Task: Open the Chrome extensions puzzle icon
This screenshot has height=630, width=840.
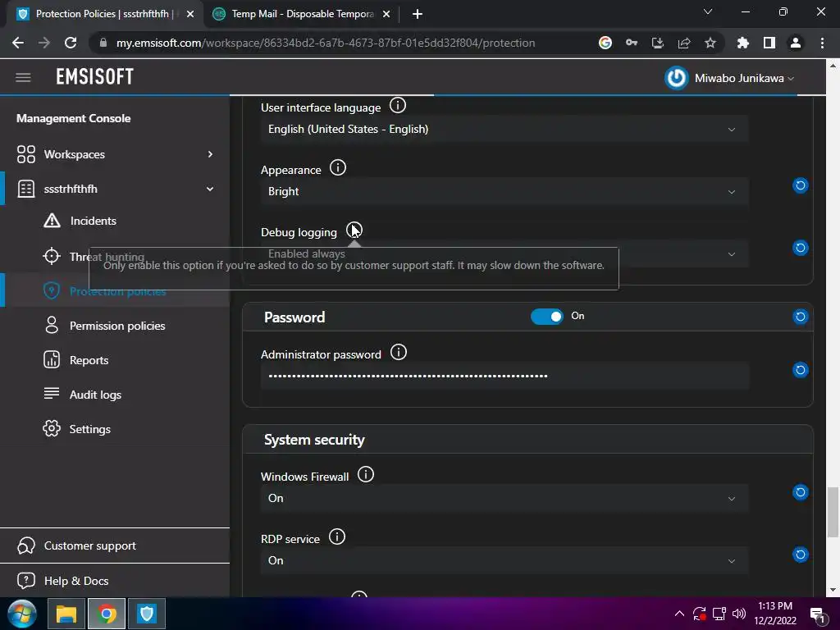Action: point(742,43)
